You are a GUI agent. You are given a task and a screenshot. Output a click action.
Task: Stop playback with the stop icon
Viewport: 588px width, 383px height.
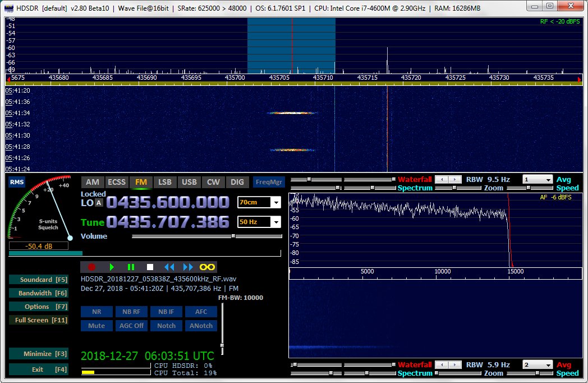(x=150, y=267)
